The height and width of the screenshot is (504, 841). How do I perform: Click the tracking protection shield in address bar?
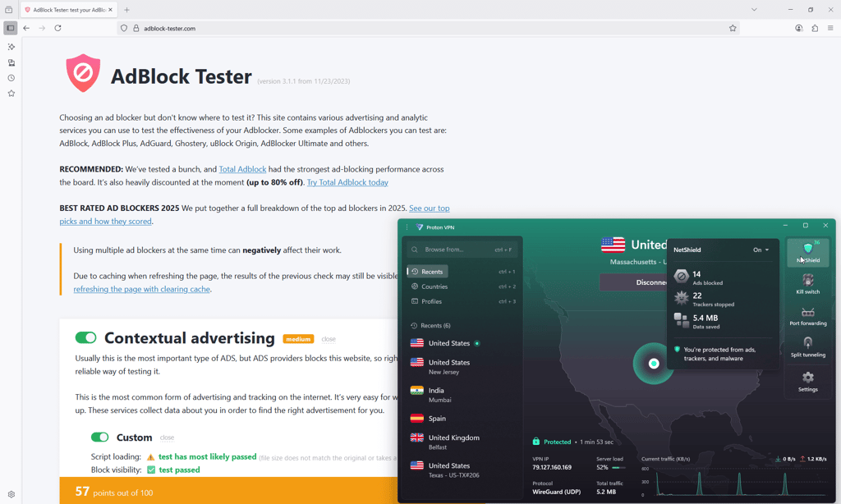click(124, 28)
